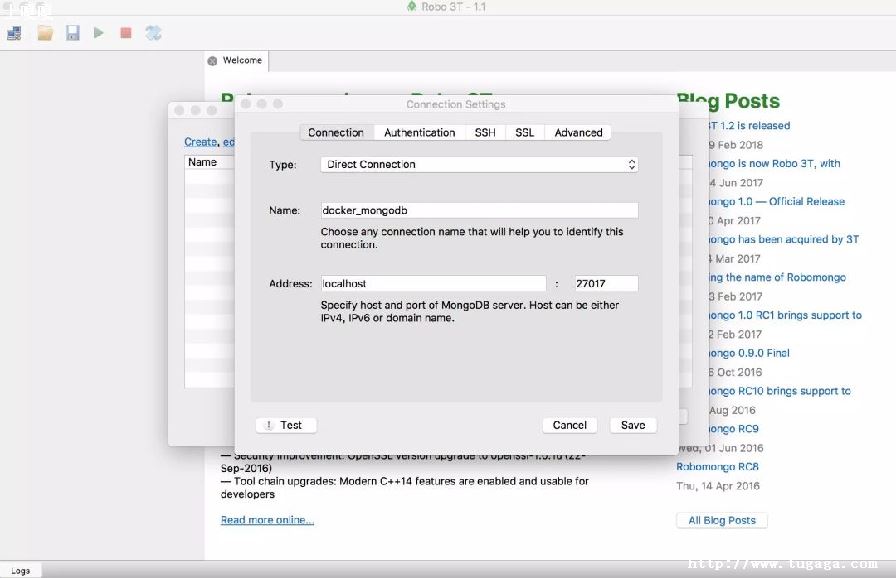The width and height of the screenshot is (896, 578).
Task: Save with the floppy disk toolbar icon
Action: pyautogui.click(x=73, y=33)
